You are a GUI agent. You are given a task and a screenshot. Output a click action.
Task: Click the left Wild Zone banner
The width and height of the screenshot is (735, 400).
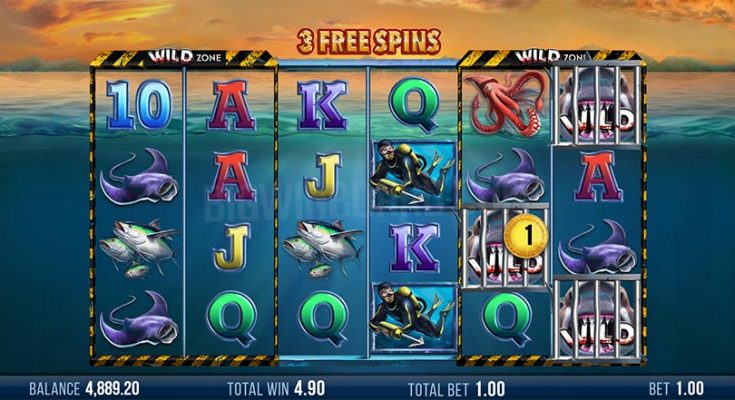(184, 58)
